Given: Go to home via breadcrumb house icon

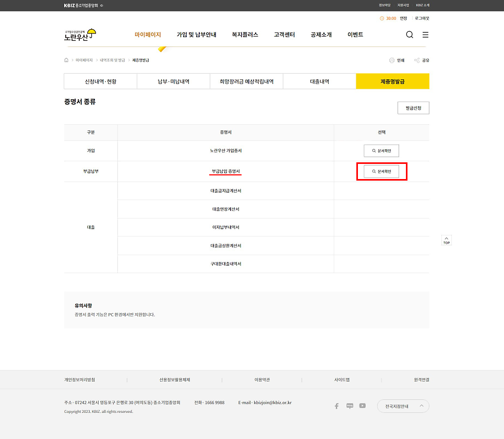Looking at the screenshot, I should 66,60.
